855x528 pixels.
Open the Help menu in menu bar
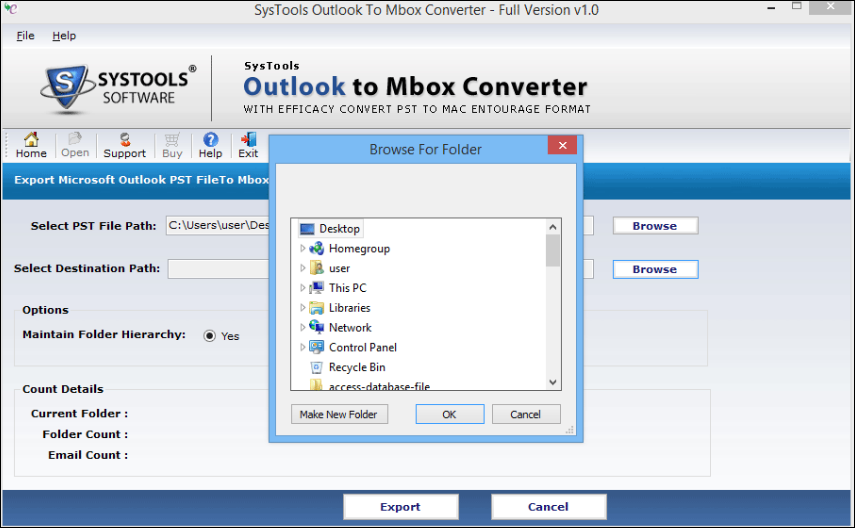64,35
